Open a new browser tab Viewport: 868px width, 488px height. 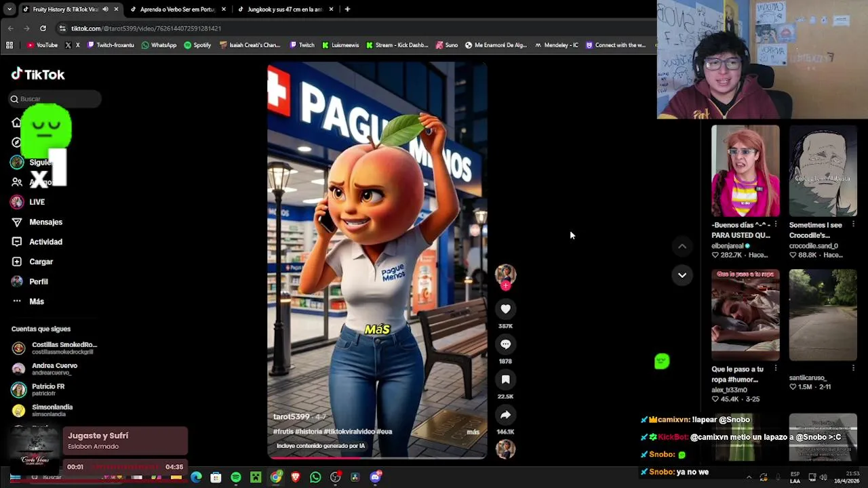pos(347,9)
